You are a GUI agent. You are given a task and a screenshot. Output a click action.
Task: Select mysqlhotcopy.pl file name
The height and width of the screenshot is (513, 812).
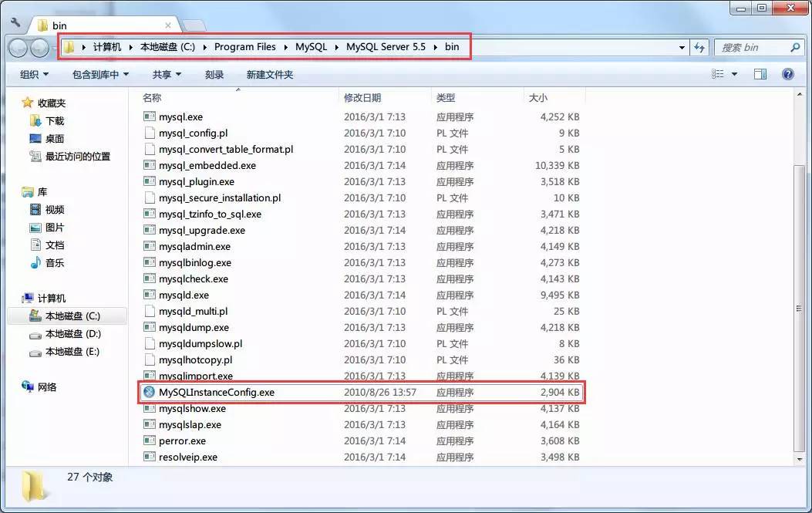[x=196, y=359]
